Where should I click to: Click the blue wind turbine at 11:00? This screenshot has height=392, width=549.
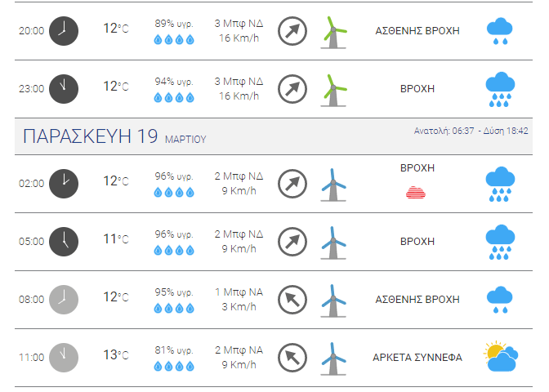tap(333, 359)
